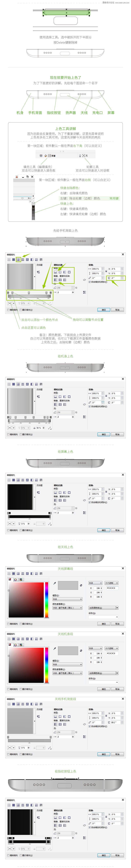
Task: Click swap colors icon in 天线屏幕段 dialog
Action: point(81,585)
